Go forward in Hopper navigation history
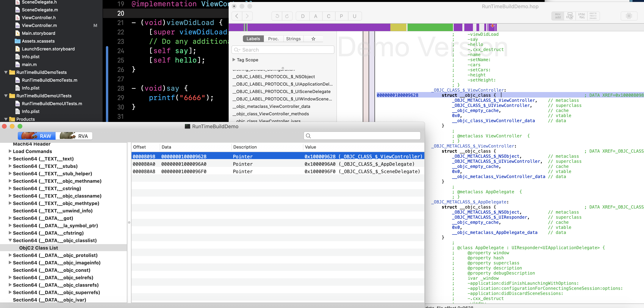 click(x=247, y=16)
